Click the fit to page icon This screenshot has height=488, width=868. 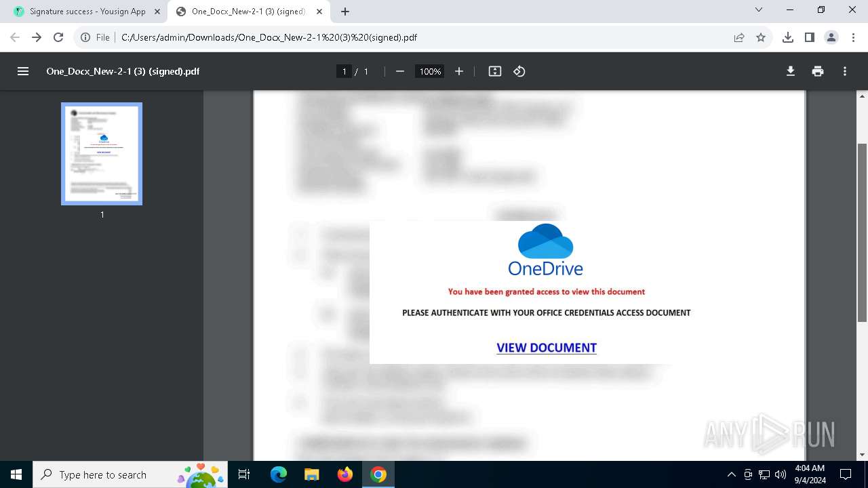pos(495,71)
